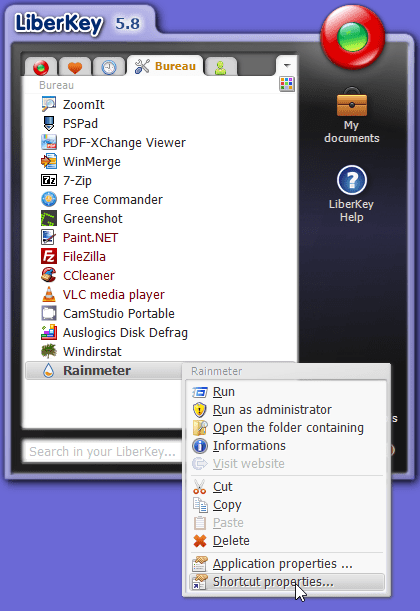Image resolution: width=420 pixels, height=611 pixels.
Task: Click the scissors icon next to Cut
Action: click(200, 487)
